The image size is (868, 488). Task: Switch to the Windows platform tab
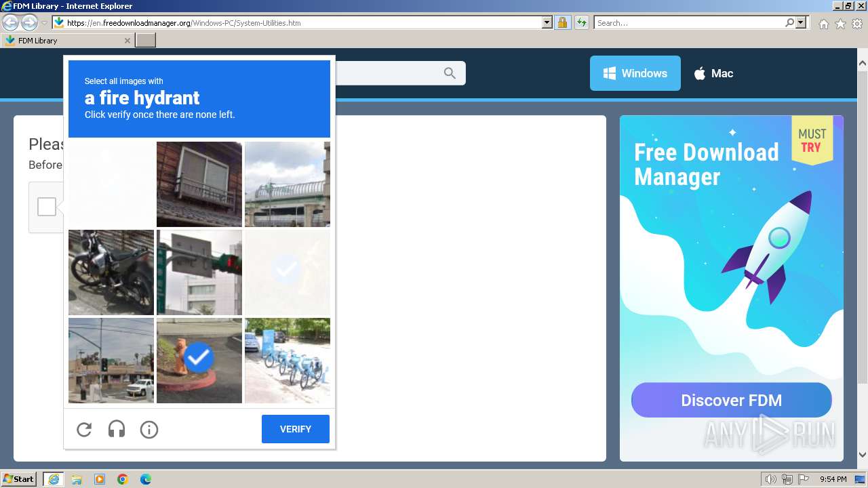tap(635, 73)
